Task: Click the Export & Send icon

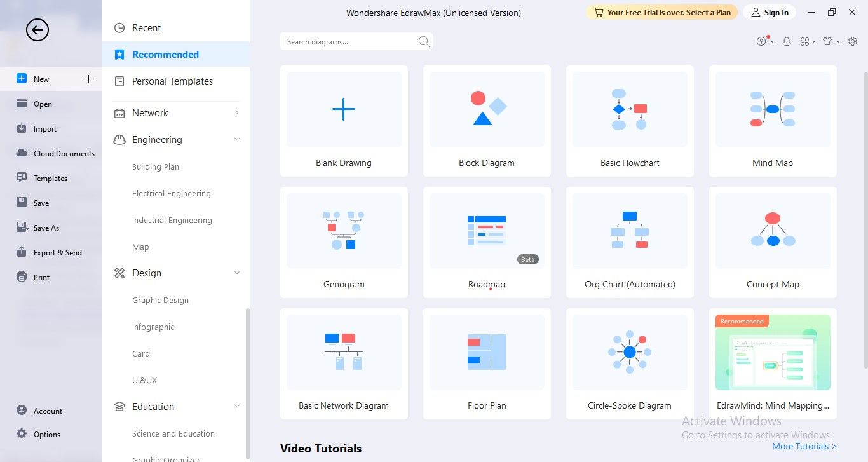Action: tap(22, 252)
